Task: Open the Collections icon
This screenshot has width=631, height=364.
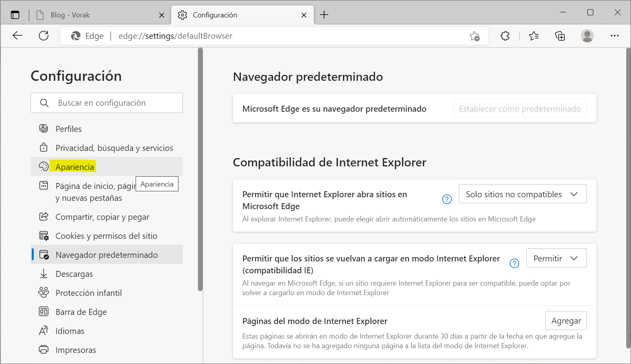Action: (x=560, y=36)
